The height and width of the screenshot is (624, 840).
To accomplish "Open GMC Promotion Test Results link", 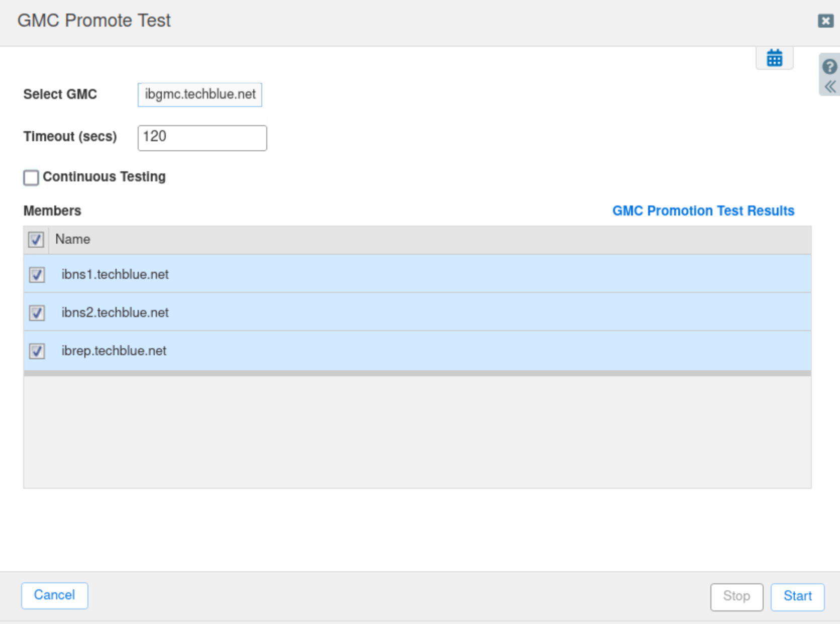I will (x=703, y=211).
